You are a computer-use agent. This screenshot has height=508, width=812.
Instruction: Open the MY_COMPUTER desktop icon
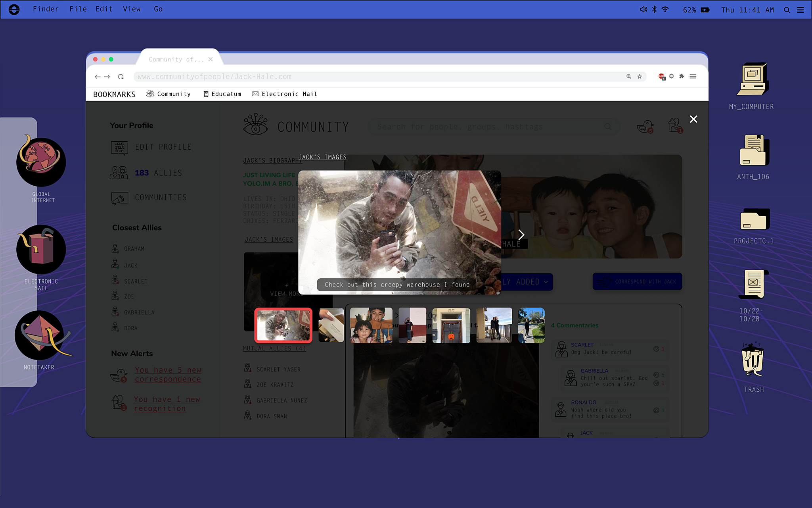coord(753,79)
